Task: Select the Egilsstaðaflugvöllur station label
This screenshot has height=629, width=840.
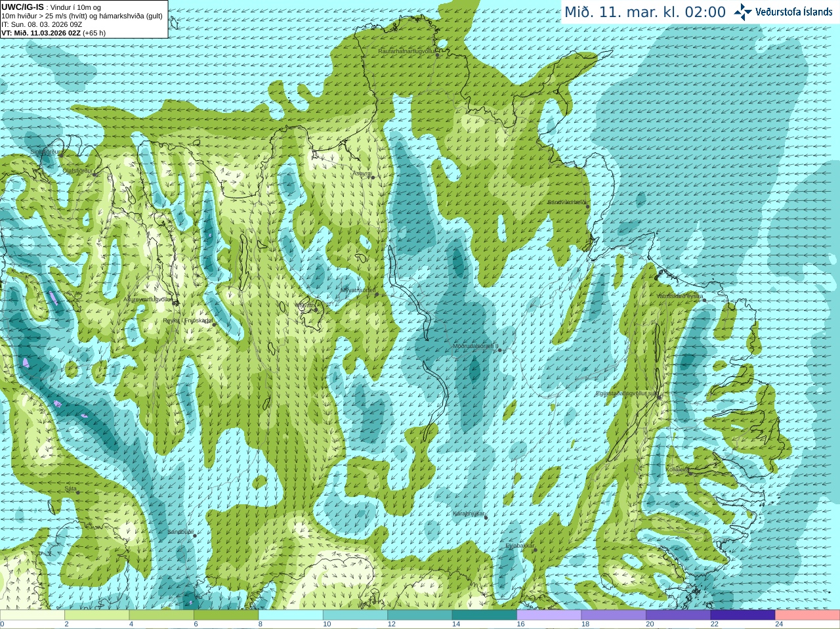Action: [x=626, y=393]
